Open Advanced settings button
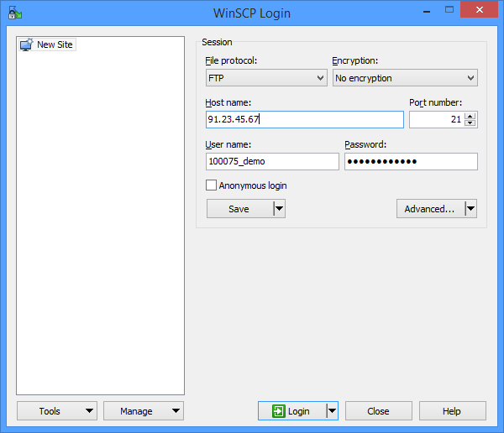This screenshot has width=504, height=433. [429, 209]
